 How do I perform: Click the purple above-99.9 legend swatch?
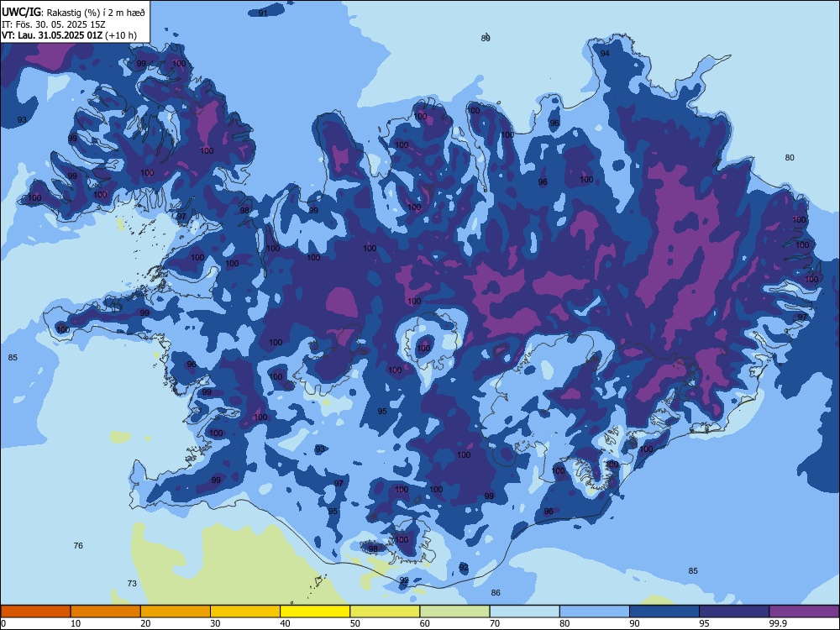tap(804, 612)
